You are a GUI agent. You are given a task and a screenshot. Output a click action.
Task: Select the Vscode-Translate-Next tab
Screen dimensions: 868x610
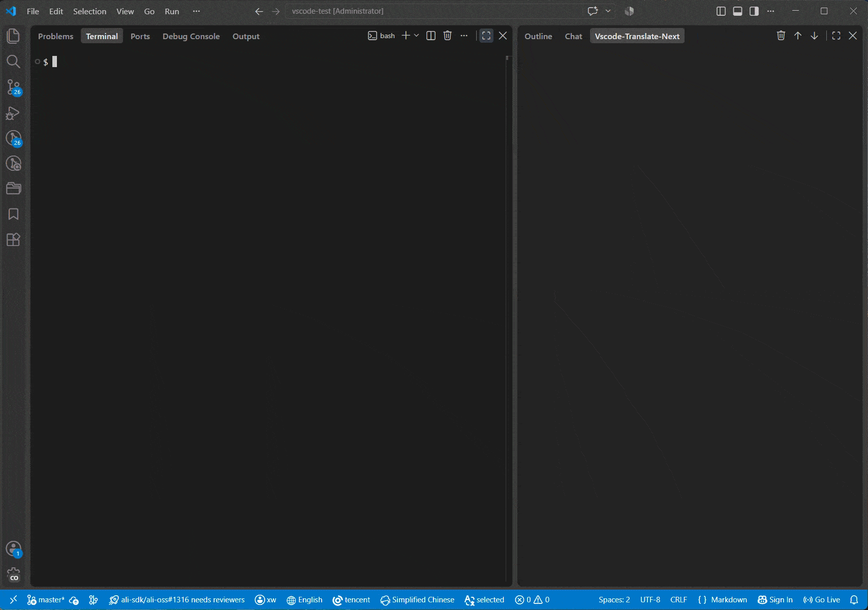pyautogui.click(x=637, y=36)
